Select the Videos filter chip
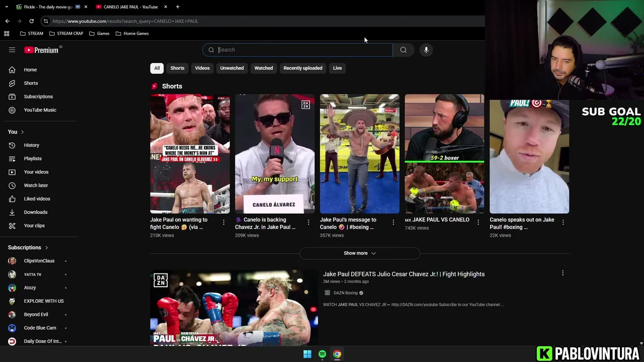Screen dimensions: 644x362 point(202,68)
